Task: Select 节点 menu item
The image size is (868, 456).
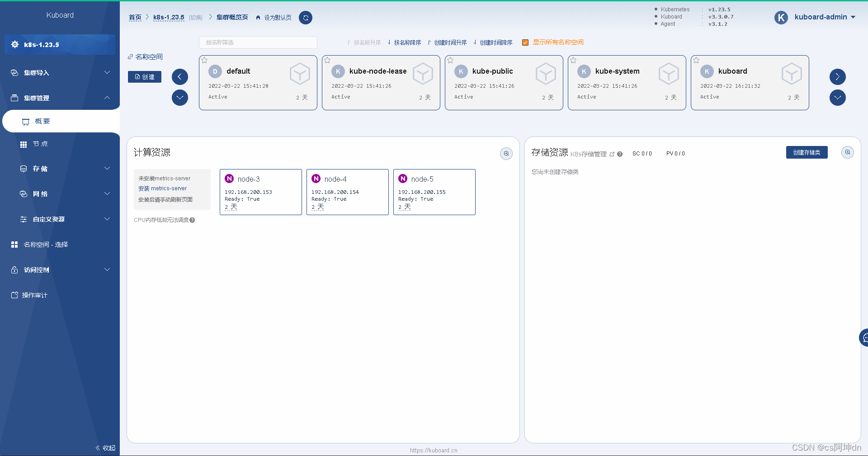Action: point(60,144)
